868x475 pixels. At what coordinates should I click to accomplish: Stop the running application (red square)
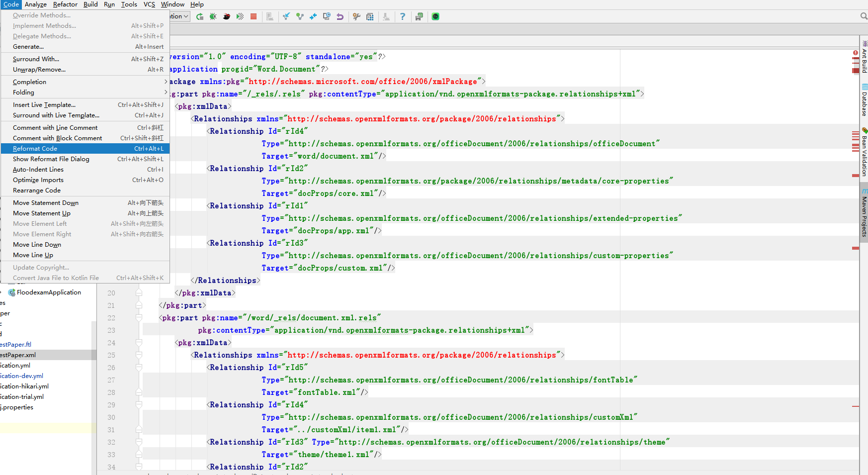click(x=253, y=16)
